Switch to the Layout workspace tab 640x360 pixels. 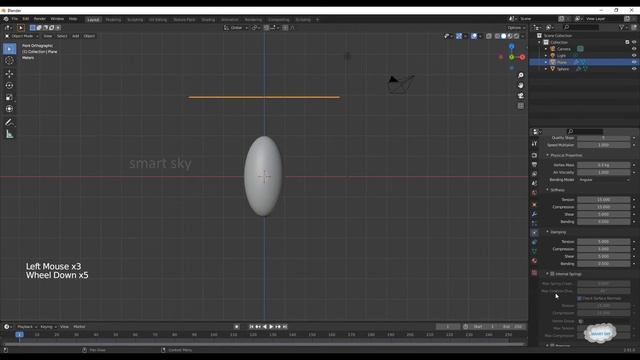point(93,20)
